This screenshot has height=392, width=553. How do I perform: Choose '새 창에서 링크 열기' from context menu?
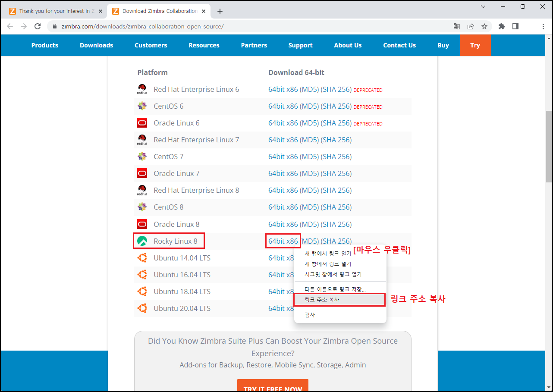click(340, 264)
